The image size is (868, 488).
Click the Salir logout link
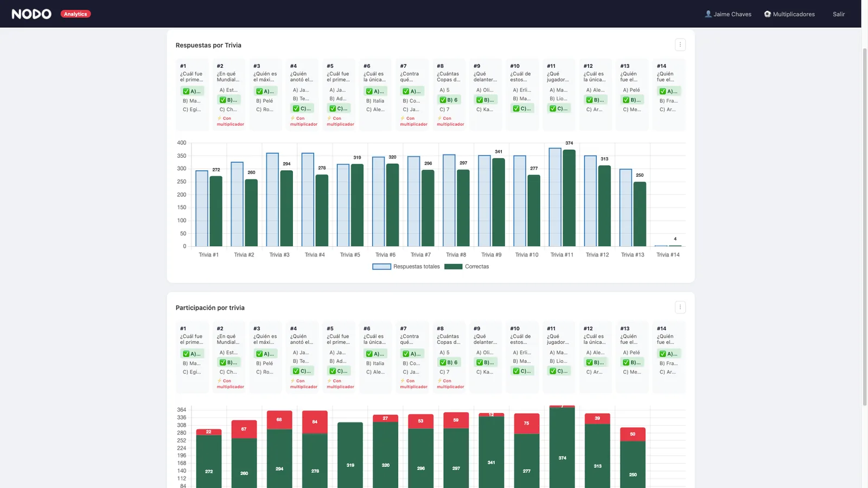(839, 14)
